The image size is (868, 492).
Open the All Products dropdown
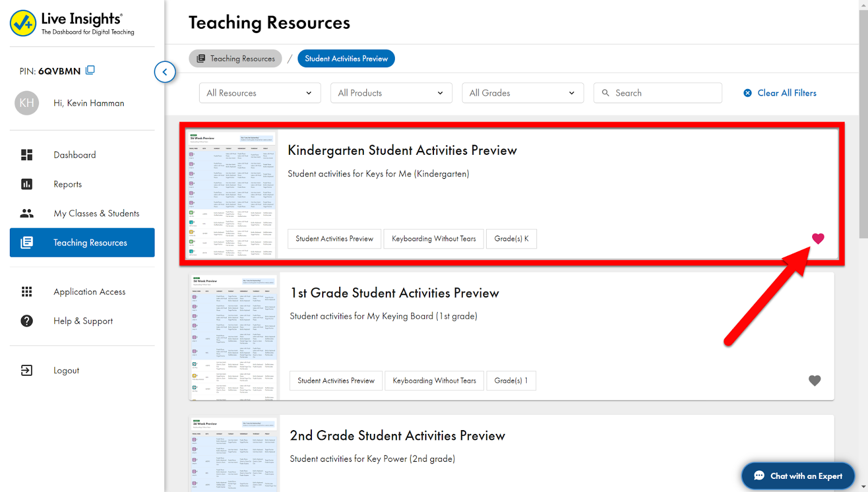point(391,93)
